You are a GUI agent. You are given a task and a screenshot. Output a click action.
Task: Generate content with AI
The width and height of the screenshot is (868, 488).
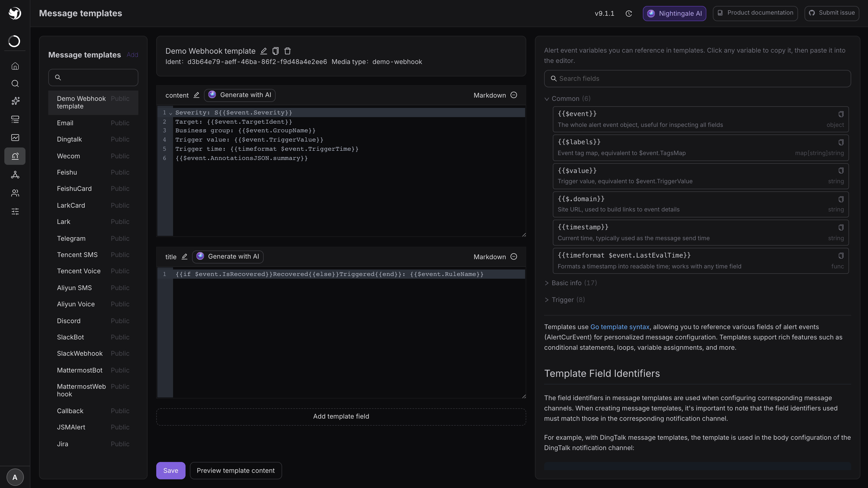(240, 95)
